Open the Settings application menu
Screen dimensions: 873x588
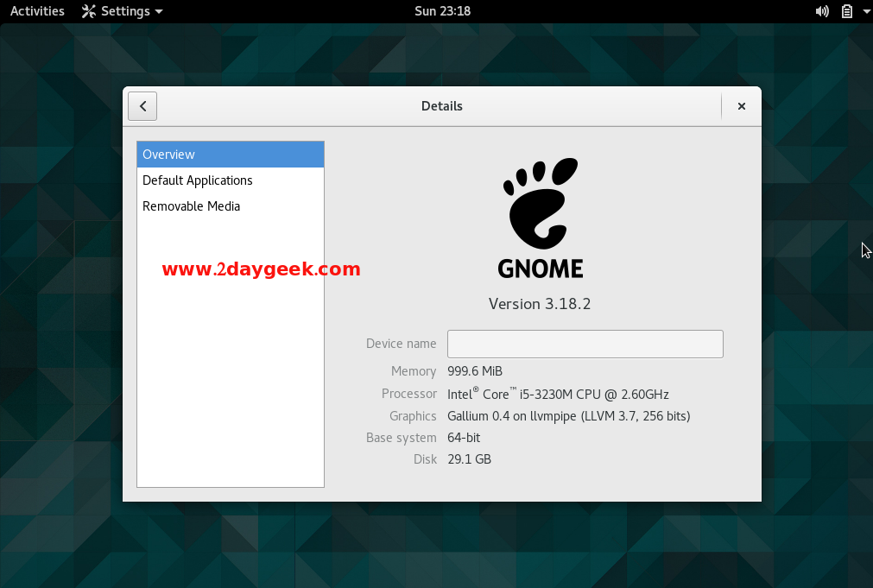click(122, 11)
